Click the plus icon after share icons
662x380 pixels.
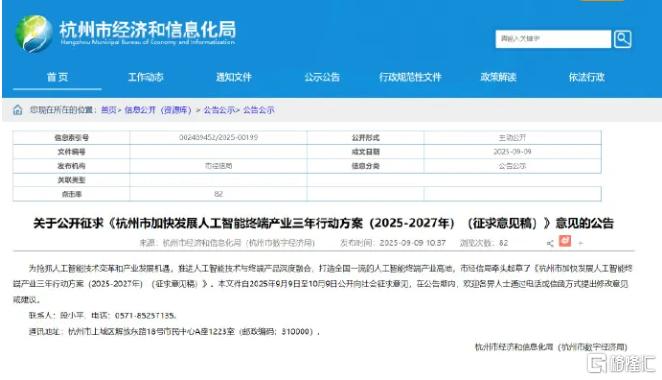pos(581,243)
